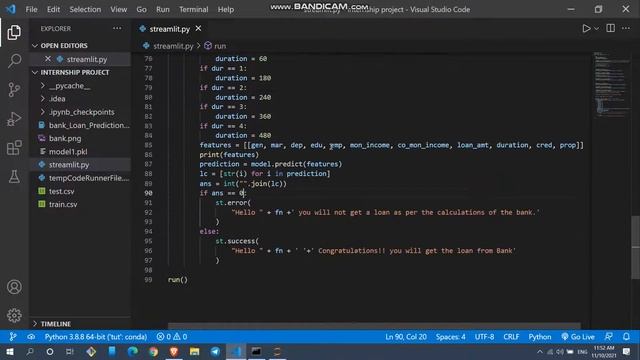Screen dimensions: 640x360
Task: Run Python file with play button
Action: [586, 29]
